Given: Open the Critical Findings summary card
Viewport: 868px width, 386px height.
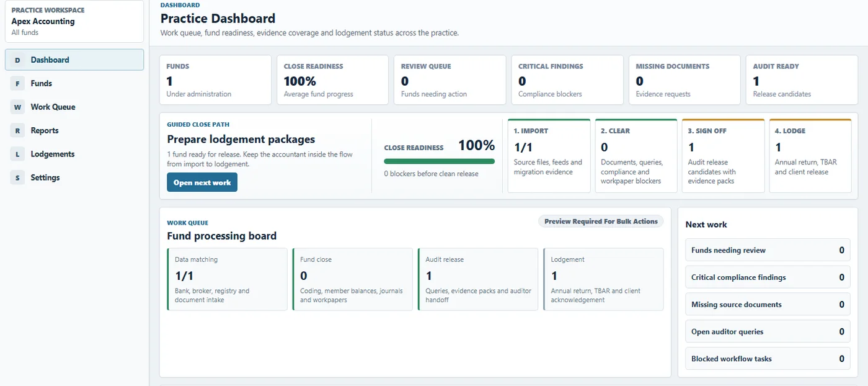Looking at the screenshot, I should pos(567,80).
